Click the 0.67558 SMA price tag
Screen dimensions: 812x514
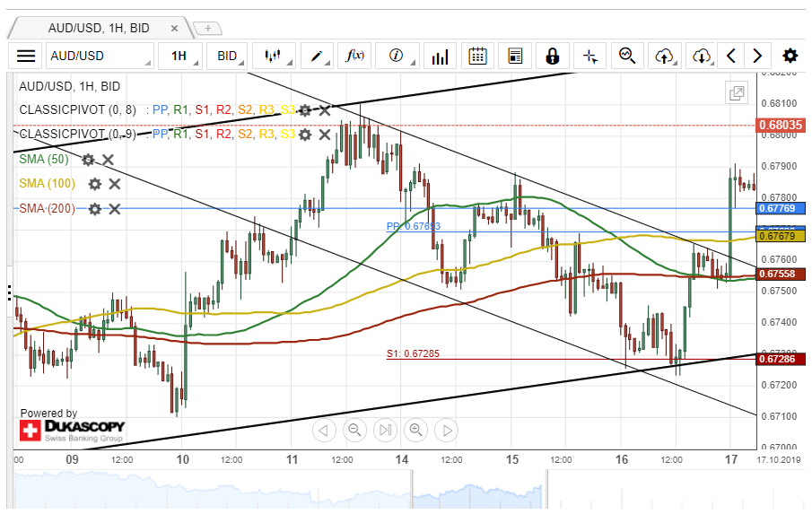(781, 274)
